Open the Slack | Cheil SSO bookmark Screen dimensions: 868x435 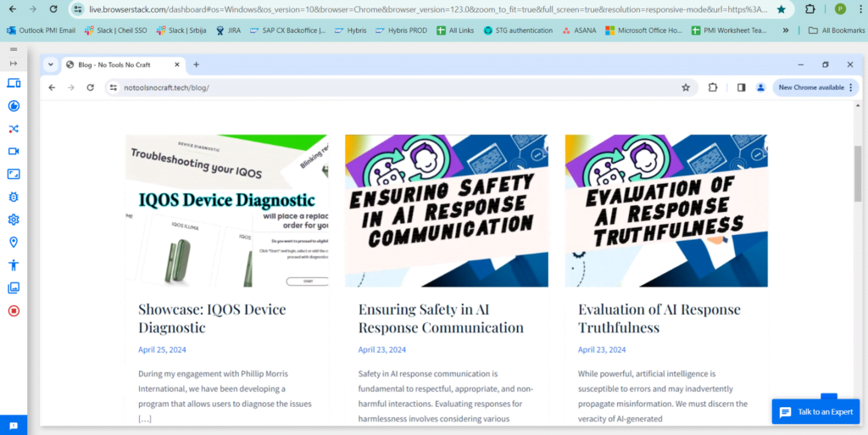click(116, 31)
